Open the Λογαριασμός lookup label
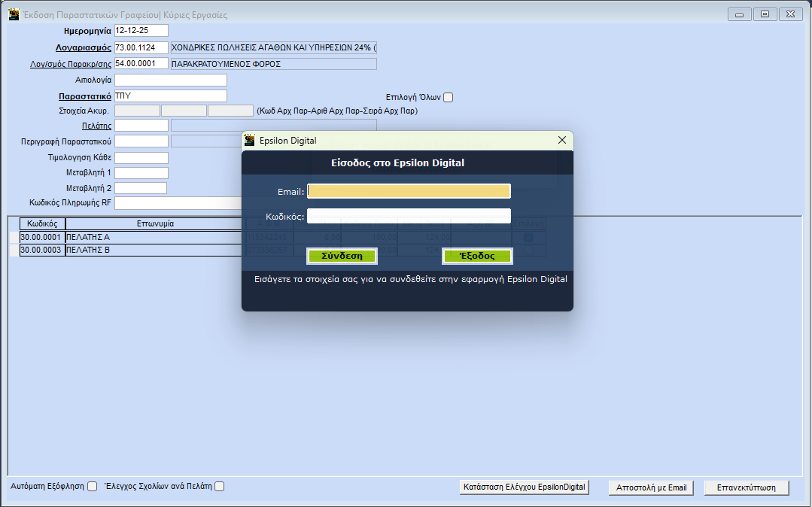Viewport: 812px width, 507px height. [x=83, y=47]
